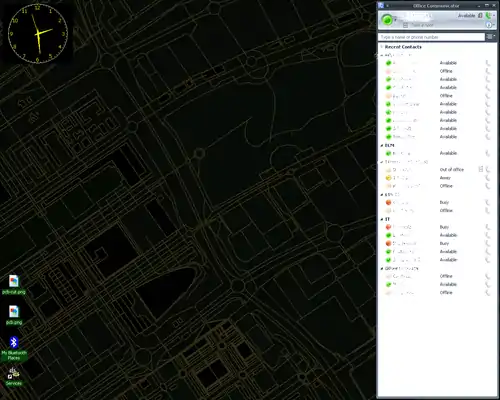Expand the Recent Contacts group
Viewport: 500px width, 400px height.
(382, 47)
